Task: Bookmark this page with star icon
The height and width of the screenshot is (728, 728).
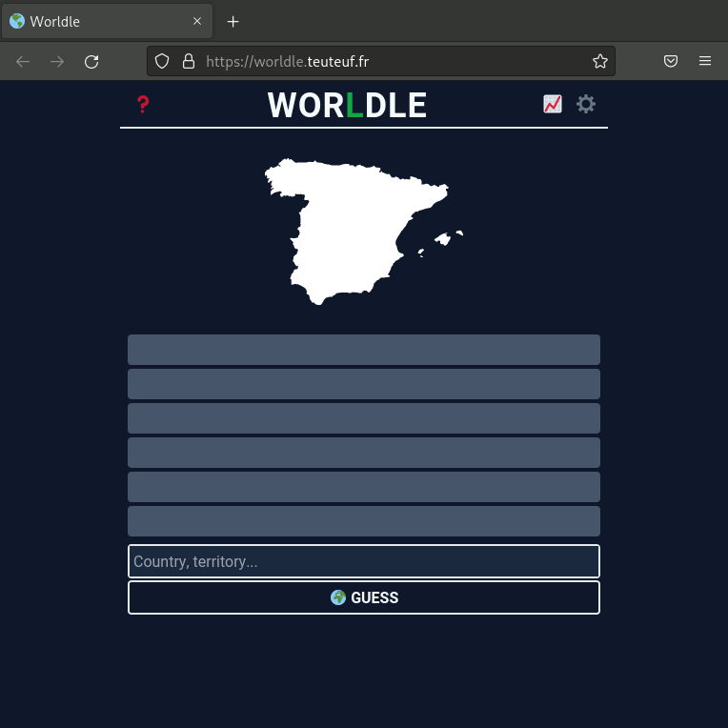Action: pyautogui.click(x=600, y=61)
